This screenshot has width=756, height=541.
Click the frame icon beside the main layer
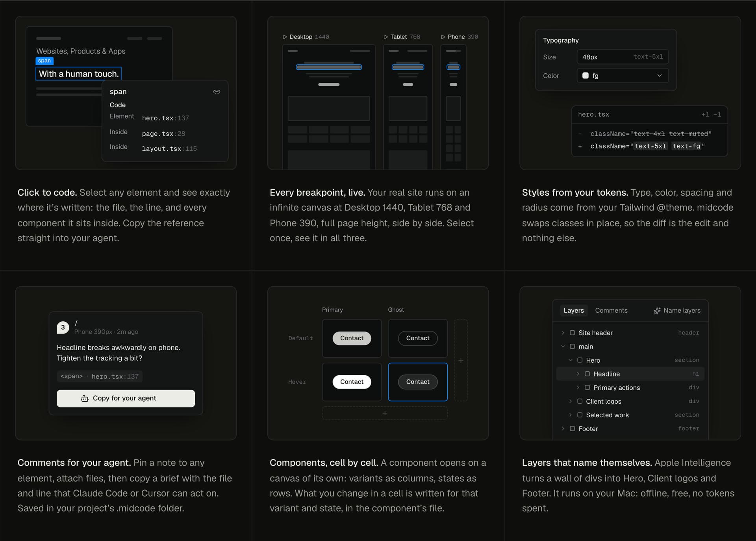(572, 346)
